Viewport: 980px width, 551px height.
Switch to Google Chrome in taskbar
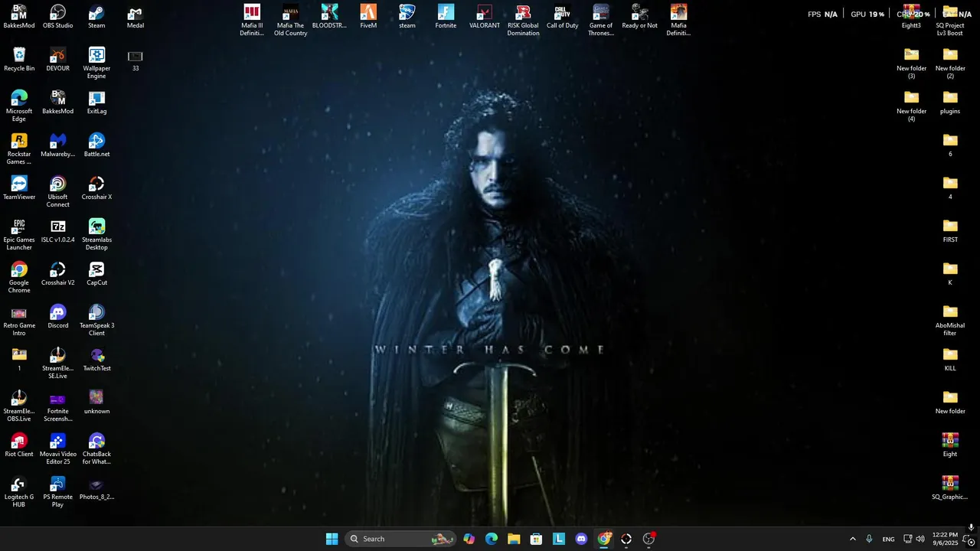(x=604, y=539)
